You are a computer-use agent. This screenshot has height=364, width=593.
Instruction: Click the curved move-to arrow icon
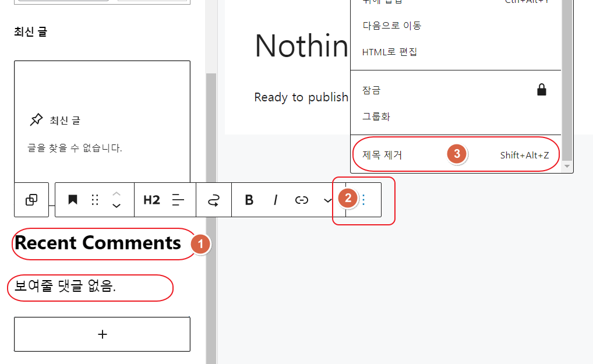click(214, 200)
